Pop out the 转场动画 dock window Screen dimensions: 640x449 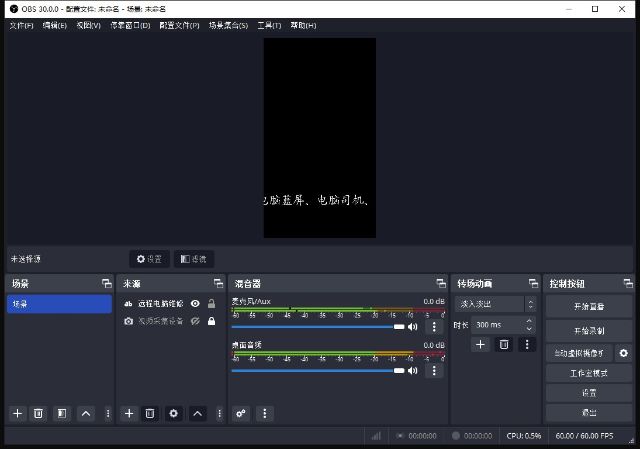(533, 283)
